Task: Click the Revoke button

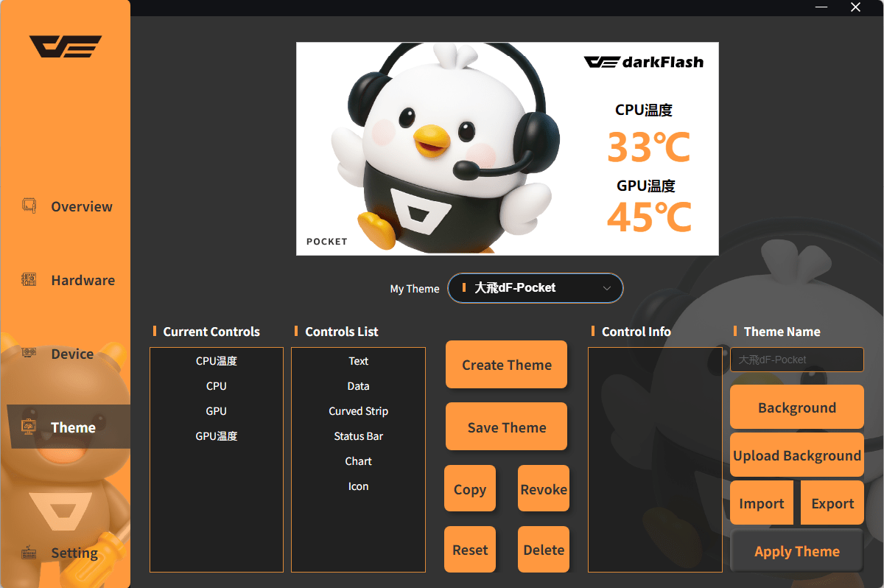Action: click(x=544, y=489)
